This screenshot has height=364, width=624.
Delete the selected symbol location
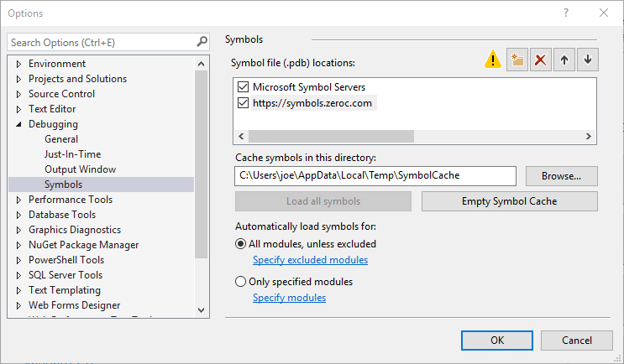(541, 60)
